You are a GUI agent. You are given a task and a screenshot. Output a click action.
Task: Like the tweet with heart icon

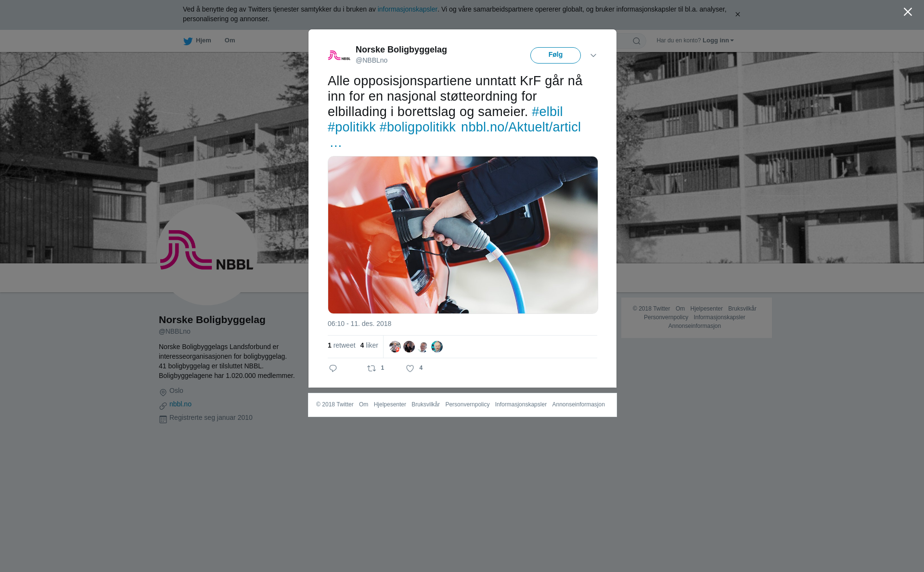[x=410, y=368]
